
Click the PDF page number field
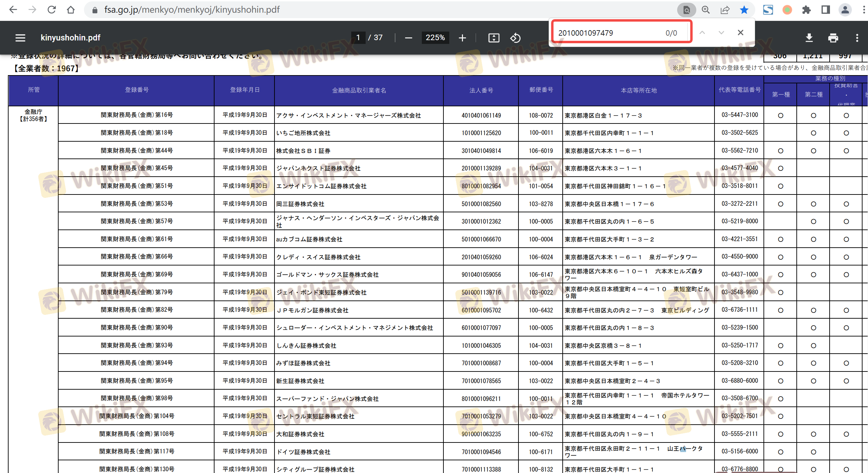coord(358,38)
